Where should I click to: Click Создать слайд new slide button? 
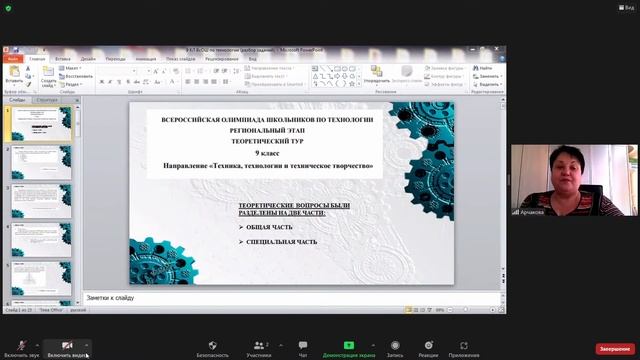tap(49, 77)
